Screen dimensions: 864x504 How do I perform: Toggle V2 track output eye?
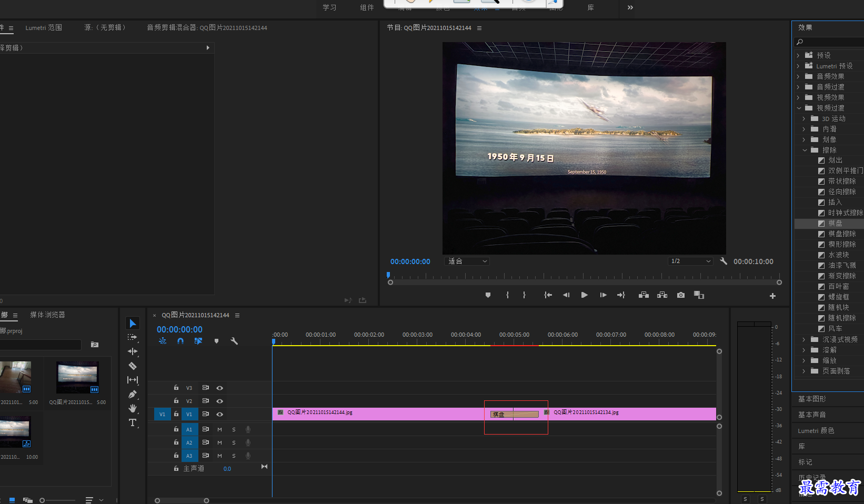220,401
